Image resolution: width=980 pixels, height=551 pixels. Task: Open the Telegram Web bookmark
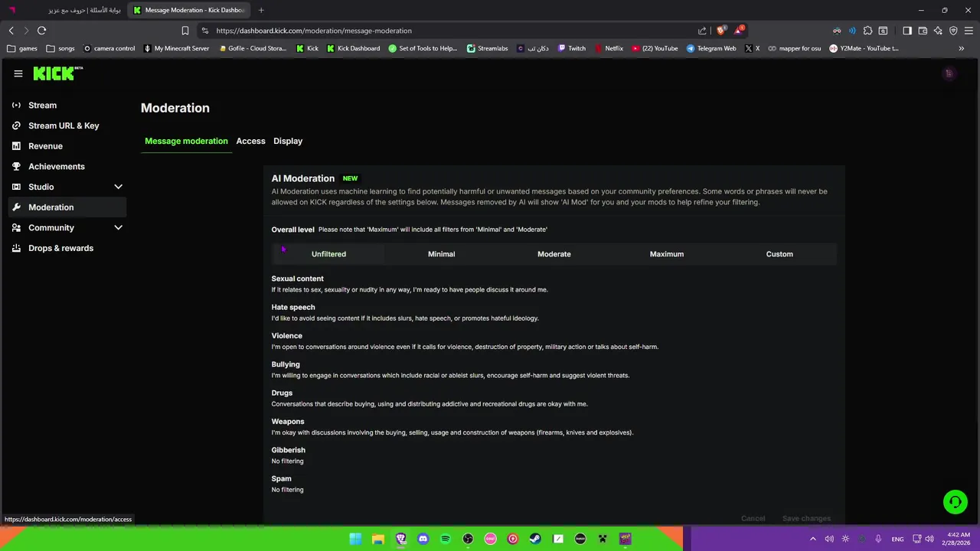[711, 48]
